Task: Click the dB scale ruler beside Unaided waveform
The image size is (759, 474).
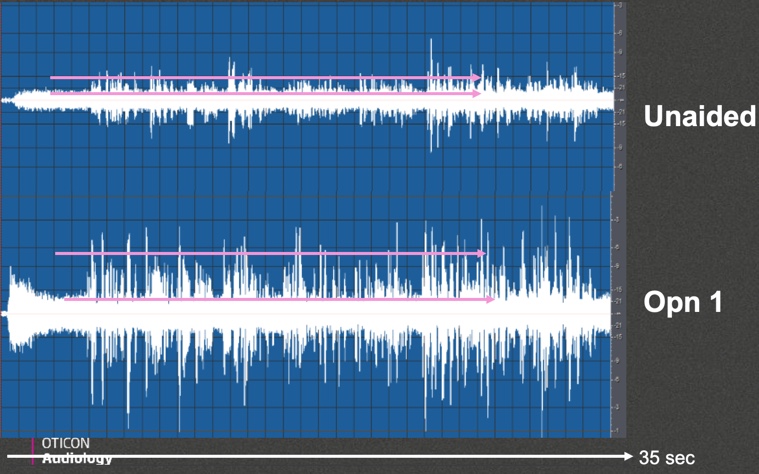Action: [x=620, y=97]
